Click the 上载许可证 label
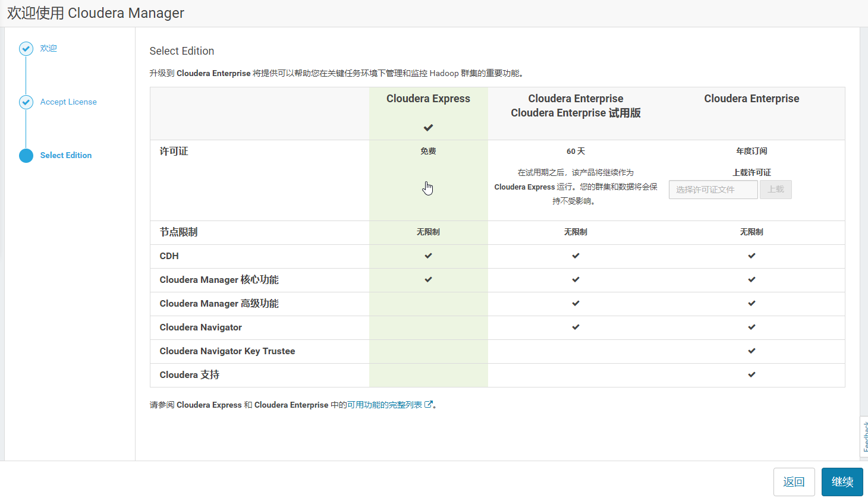This screenshot has height=501, width=868. pyautogui.click(x=751, y=172)
